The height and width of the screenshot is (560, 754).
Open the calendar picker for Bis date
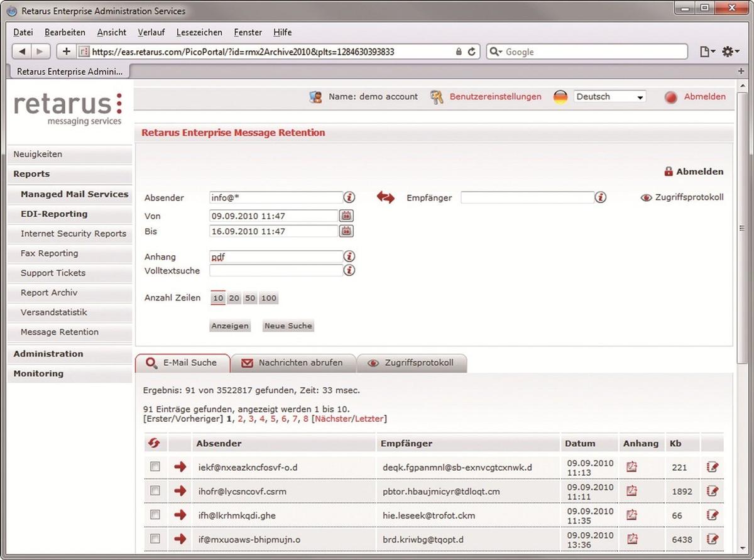(x=346, y=231)
